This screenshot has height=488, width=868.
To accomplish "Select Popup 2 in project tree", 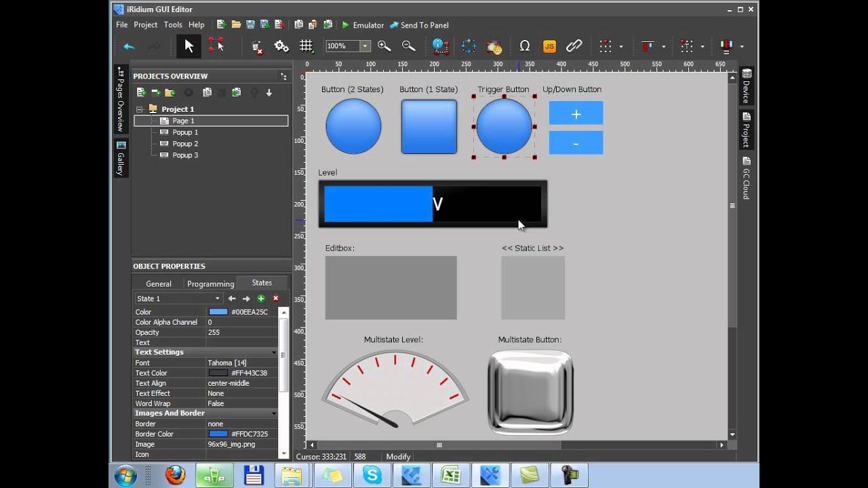I will tap(185, 144).
